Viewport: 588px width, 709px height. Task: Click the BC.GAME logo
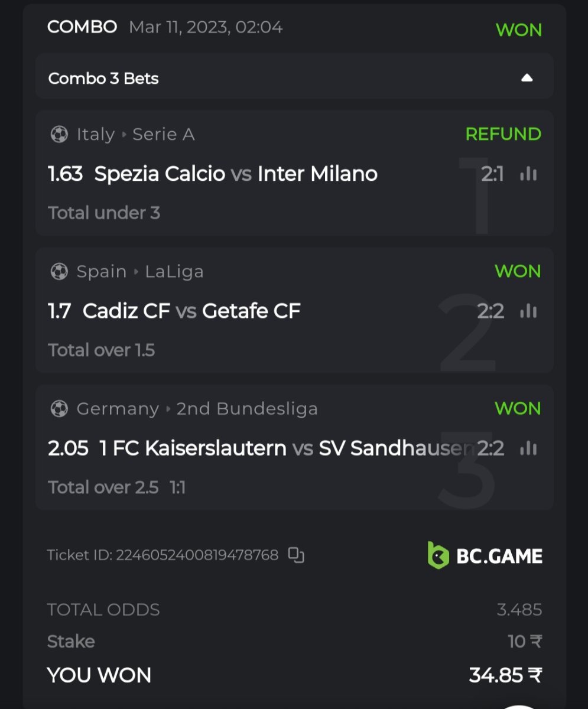click(x=485, y=556)
